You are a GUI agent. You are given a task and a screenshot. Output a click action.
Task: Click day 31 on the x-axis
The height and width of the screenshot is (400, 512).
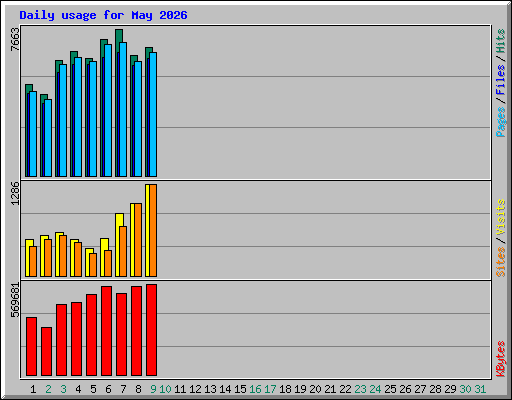[480, 389]
